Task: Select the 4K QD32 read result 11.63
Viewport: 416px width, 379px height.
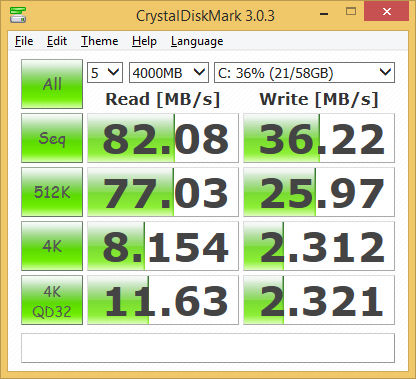Action: [163, 300]
